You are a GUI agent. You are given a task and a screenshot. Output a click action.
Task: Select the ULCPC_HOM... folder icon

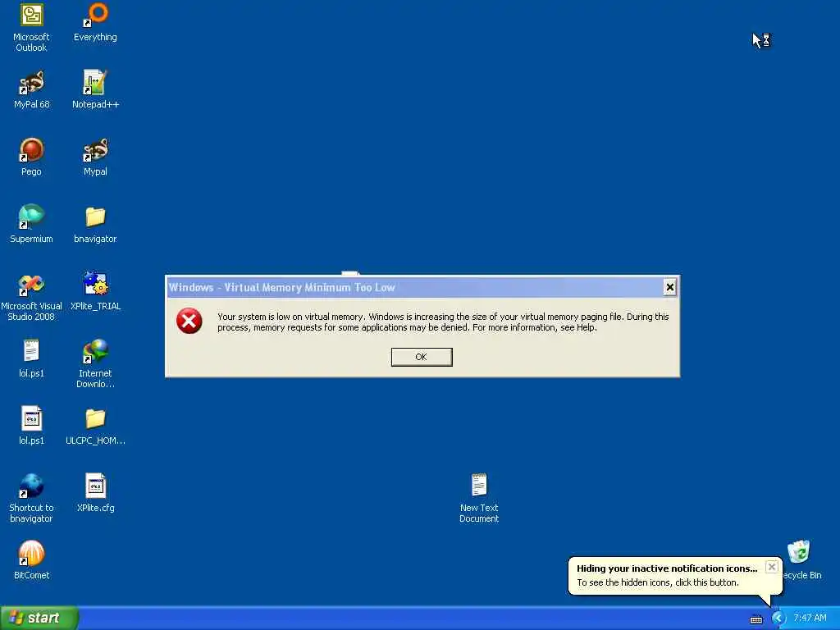[95, 419]
